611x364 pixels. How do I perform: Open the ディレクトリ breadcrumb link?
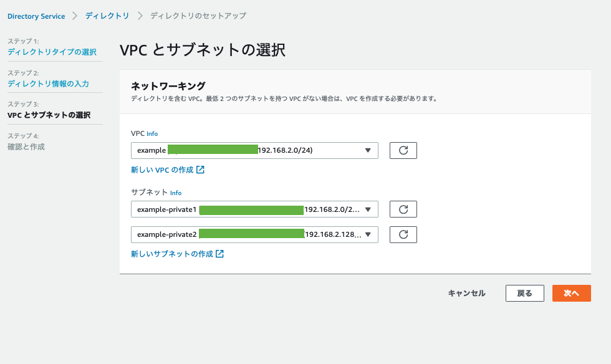click(107, 16)
